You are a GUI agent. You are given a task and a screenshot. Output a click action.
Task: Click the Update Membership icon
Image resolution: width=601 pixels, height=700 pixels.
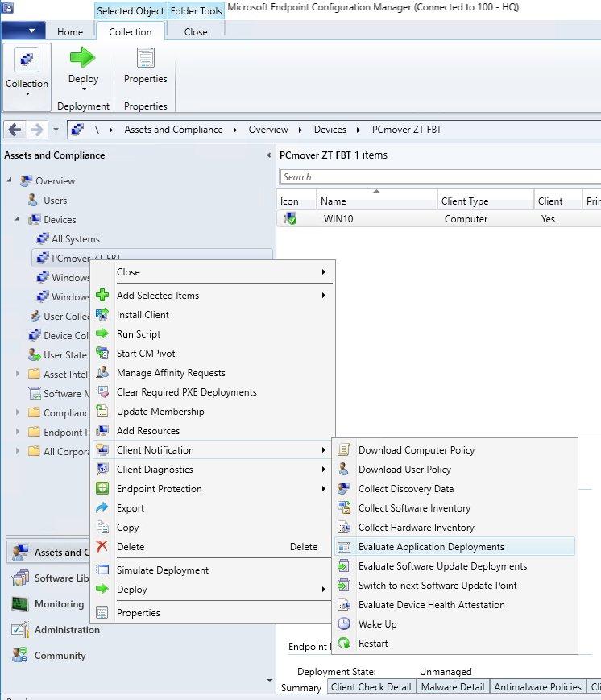tap(102, 411)
